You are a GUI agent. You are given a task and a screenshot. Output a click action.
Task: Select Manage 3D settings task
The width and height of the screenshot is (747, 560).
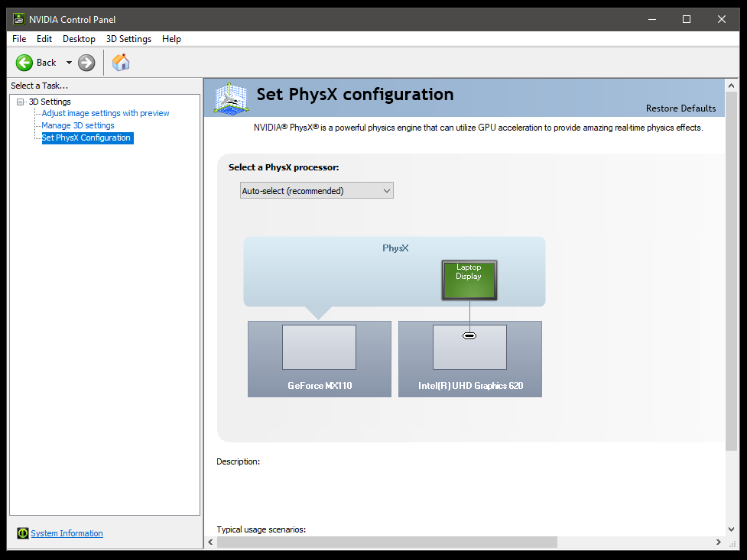tap(78, 125)
